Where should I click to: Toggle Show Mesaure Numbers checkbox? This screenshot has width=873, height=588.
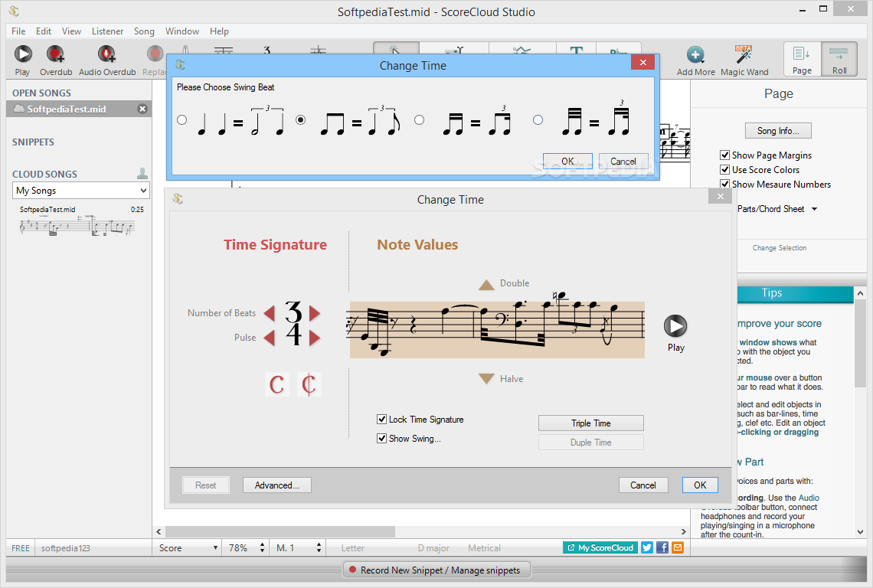(725, 184)
